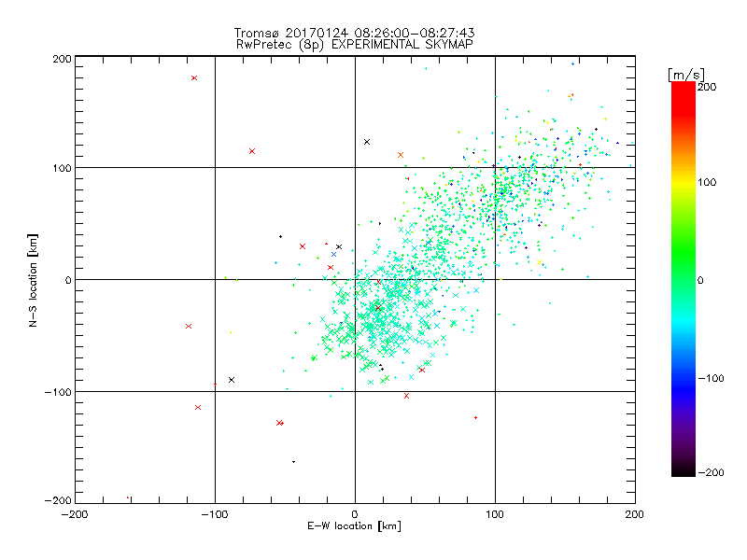Select the black X marker near the -100 km grid crossing
747x560 pixels.
(x=232, y=380)
